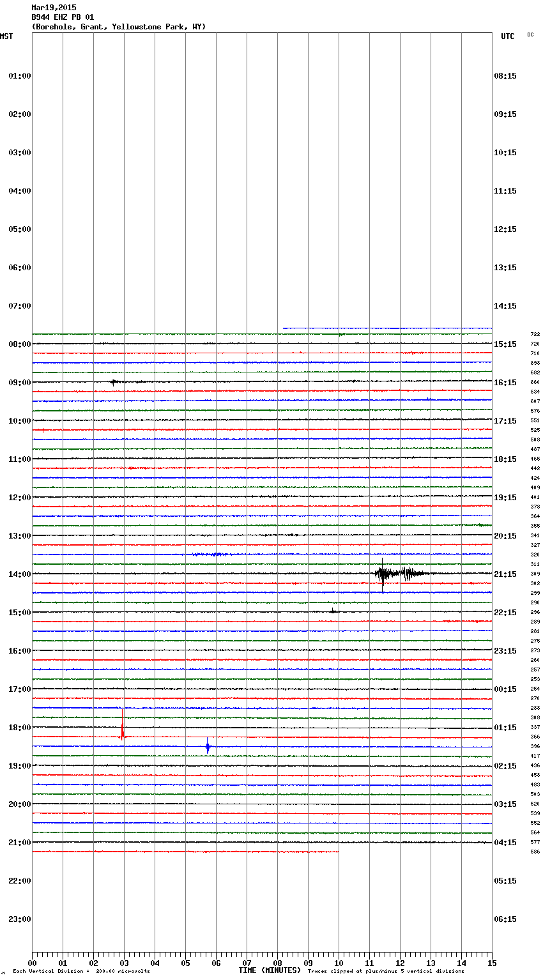Click the DC value 465
The image size is (543, 980).
pyautogui.click(x=535, y=459)
